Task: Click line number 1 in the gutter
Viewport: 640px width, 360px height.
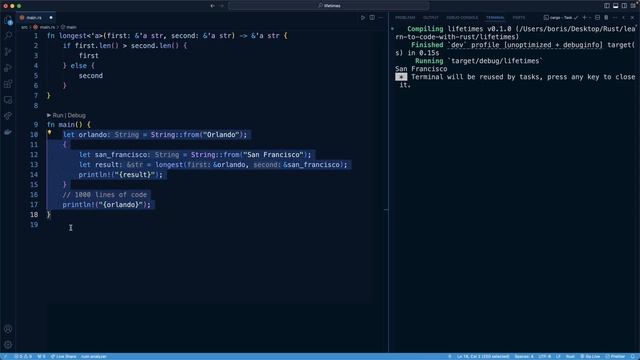Action: click(x=36, y=36)
